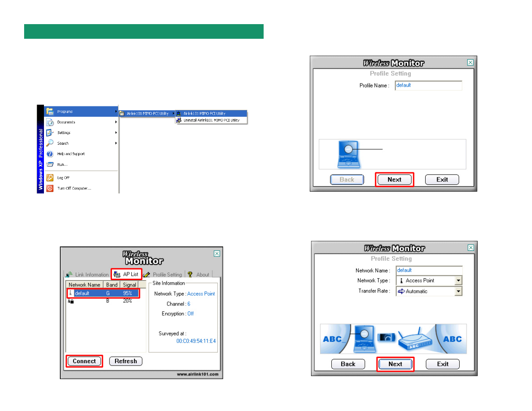Open Settings in the Start menu
This screenshot has width=532, height=411.
click(x=81, y=133)
